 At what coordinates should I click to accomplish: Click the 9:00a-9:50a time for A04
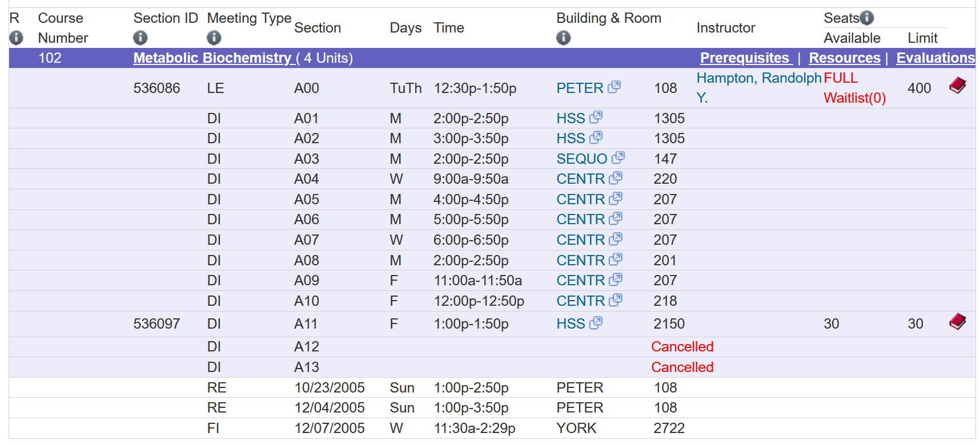(471, 179)
